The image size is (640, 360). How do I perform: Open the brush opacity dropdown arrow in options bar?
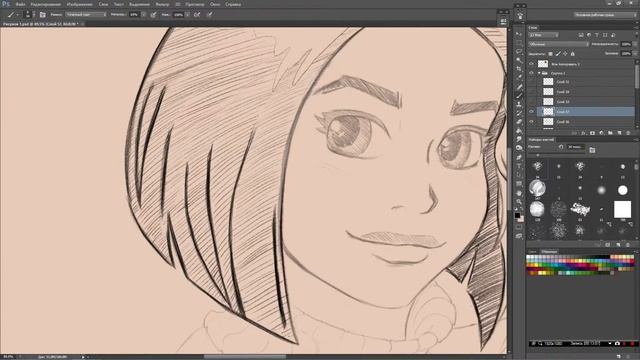[144, 15]
